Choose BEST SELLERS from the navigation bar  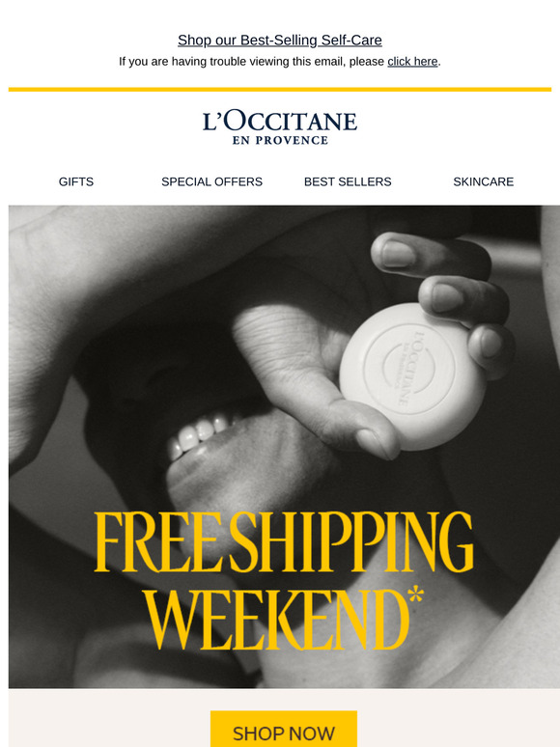[348, 181]
